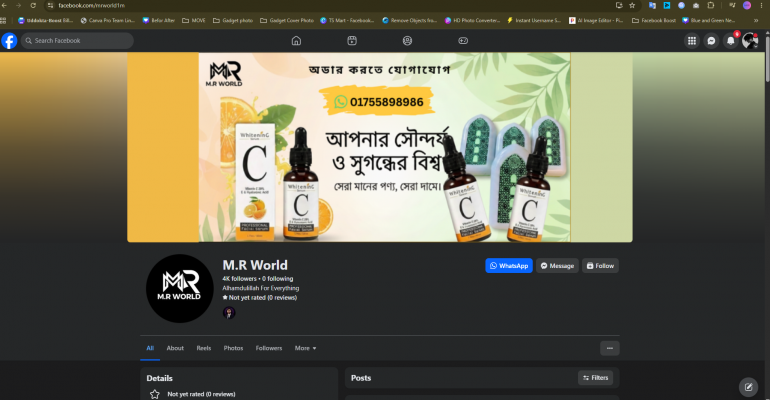770x400 pixels.
Task: Open the Chrome three-dot menu
Action: coord(763,5)
